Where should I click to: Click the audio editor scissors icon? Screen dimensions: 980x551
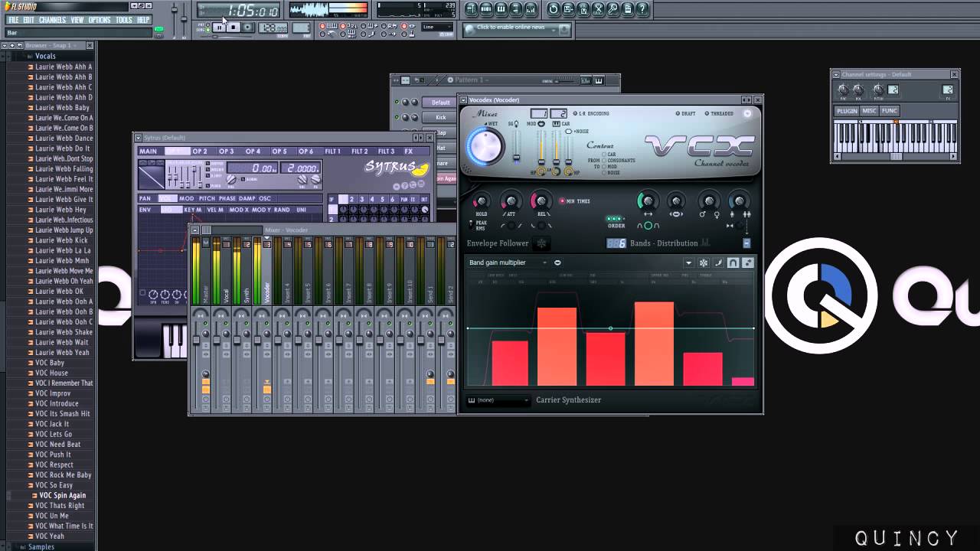coord(598,9)
